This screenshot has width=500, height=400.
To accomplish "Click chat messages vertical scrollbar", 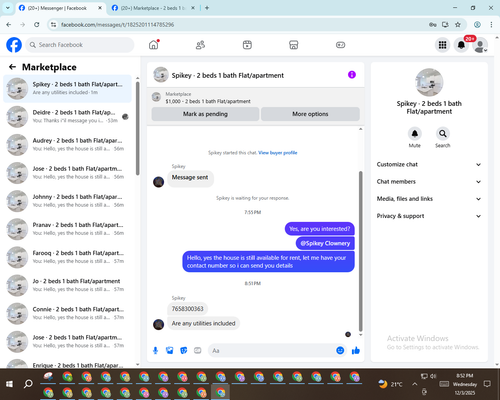I will click(360, 252).
